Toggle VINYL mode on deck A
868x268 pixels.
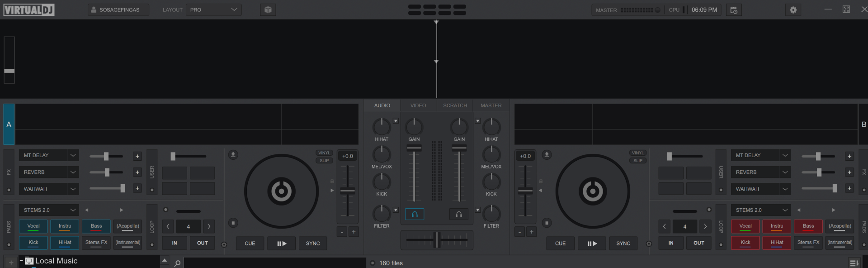[324, 153]
